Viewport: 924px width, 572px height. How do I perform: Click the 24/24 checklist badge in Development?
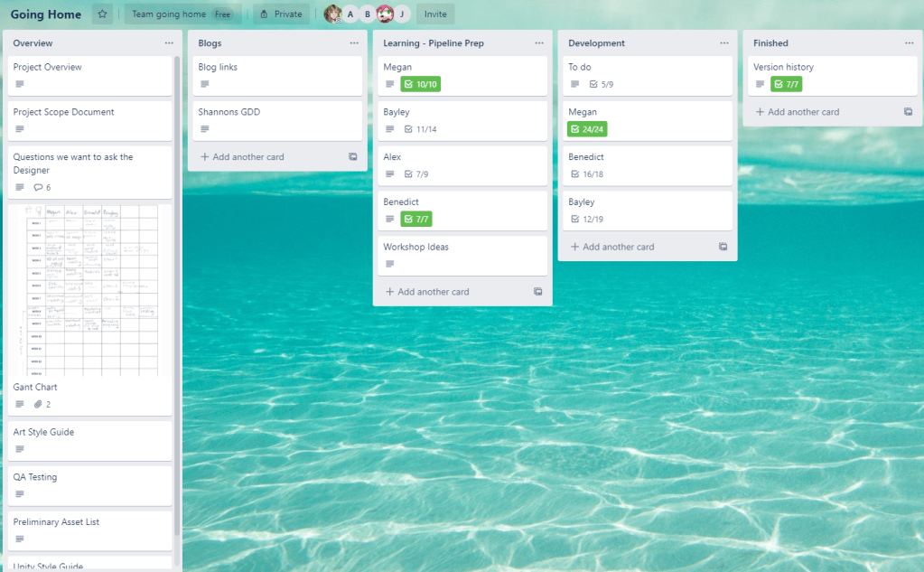[x=587, y=129]
